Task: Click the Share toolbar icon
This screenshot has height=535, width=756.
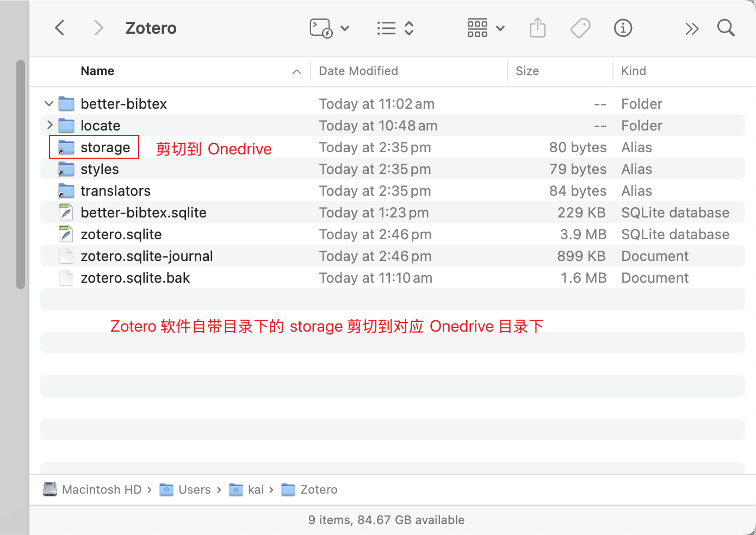Action: (x=537, y=28)
